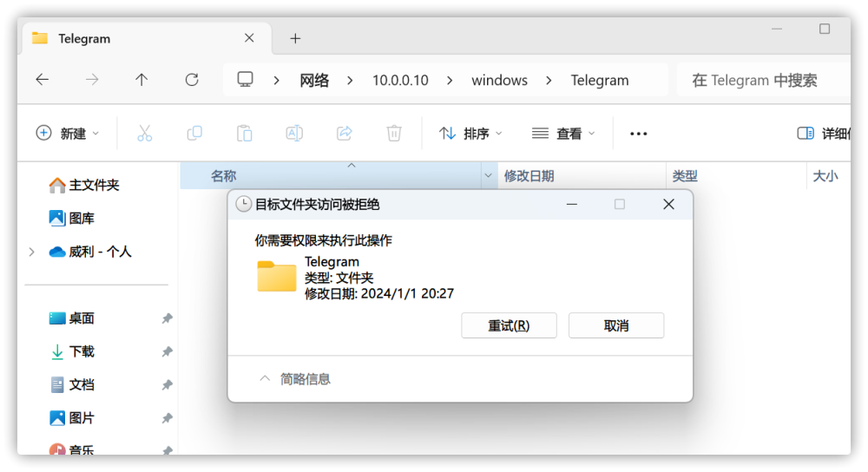Close the Telegram tab
This screenshot has width=868, height=472.
coord(249,37)
